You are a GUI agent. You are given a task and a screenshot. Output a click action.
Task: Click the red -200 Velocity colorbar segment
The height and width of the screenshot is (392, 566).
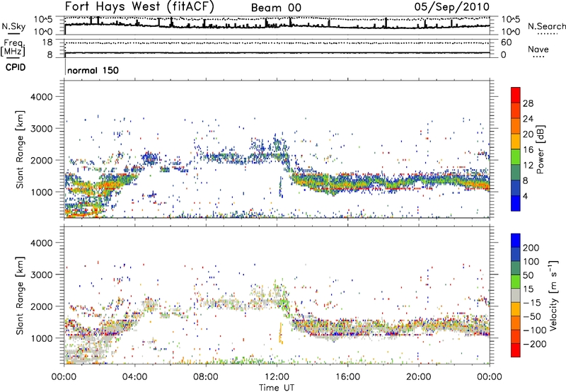[x=516, y=350]
